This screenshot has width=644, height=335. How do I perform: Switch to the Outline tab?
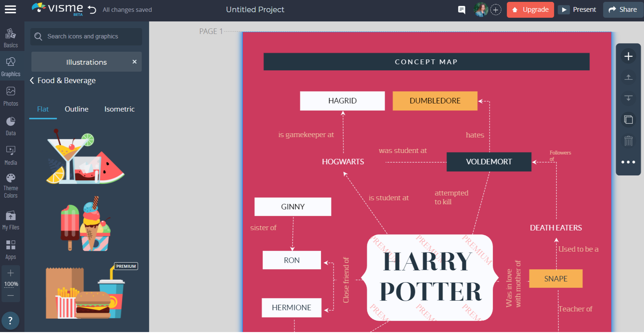76,109
